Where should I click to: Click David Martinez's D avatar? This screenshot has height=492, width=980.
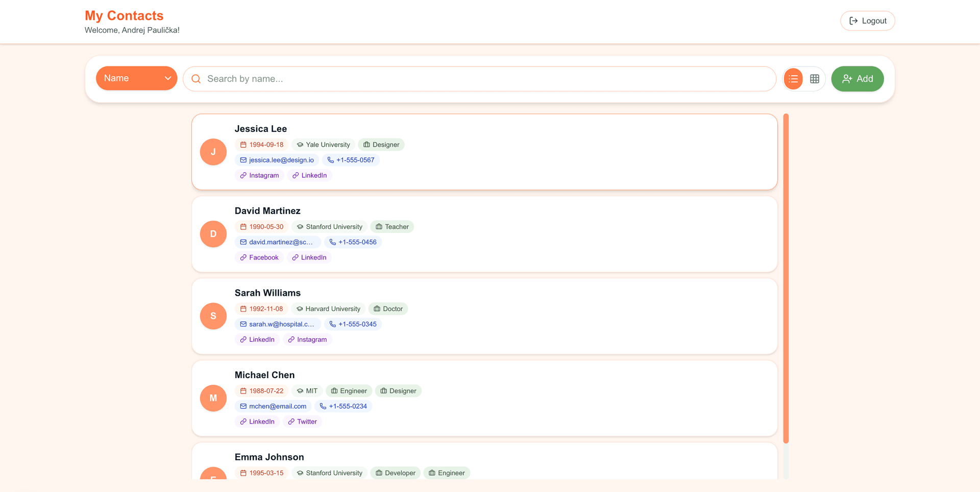tap(213, 234)
